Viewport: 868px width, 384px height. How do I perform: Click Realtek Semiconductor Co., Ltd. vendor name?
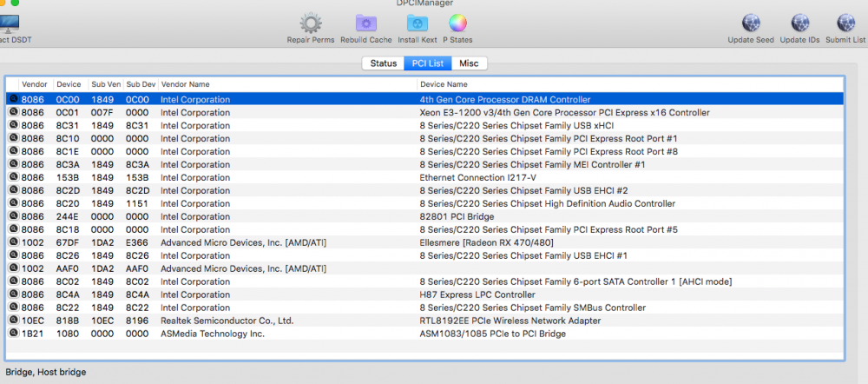227,321
